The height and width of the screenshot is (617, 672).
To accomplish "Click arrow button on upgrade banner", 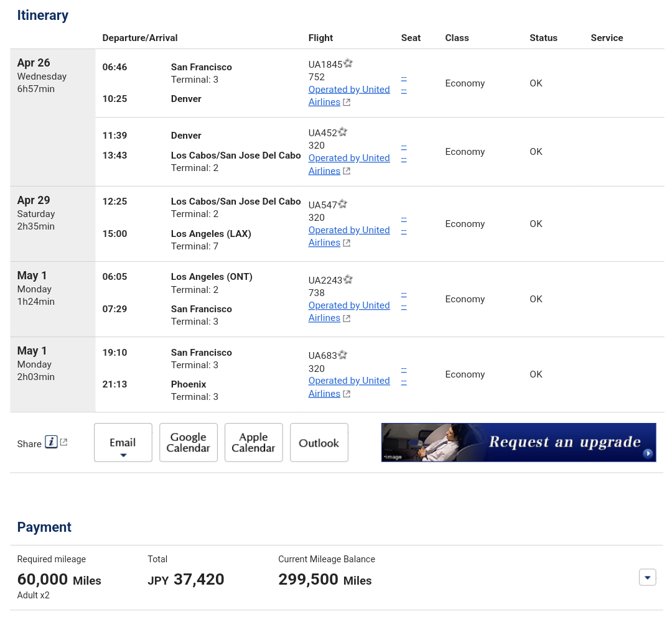I will click(x=648, y=453).
